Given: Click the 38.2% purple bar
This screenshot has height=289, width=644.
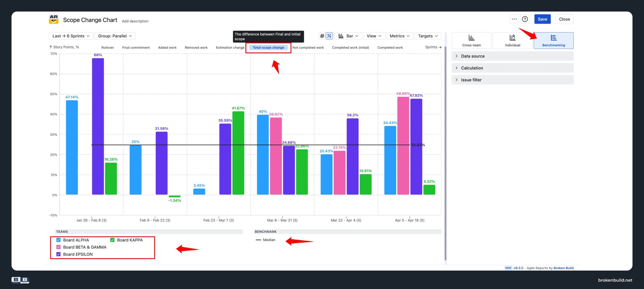Looking at the screenshot, I should [352, 156].
